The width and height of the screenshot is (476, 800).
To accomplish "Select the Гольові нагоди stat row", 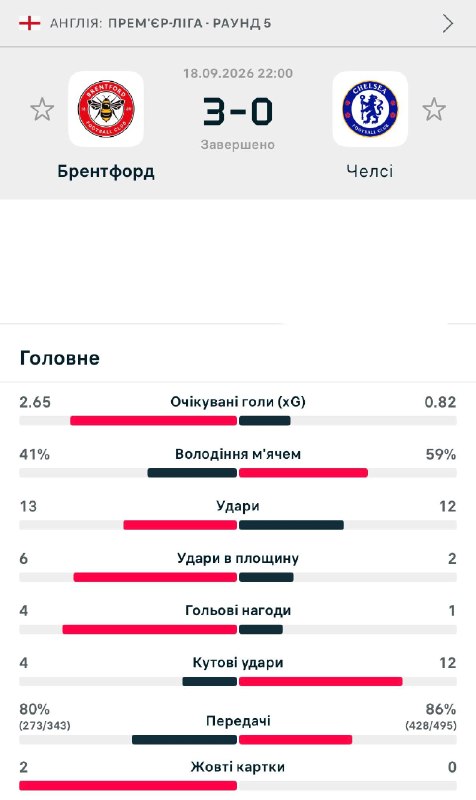I will coord(238,619).
